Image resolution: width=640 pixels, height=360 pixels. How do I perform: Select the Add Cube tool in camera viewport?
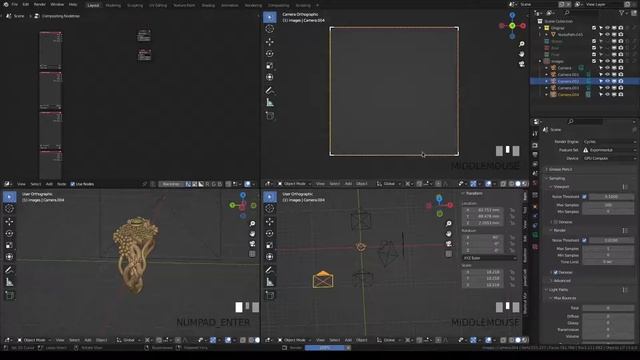[x=270, y=116]
